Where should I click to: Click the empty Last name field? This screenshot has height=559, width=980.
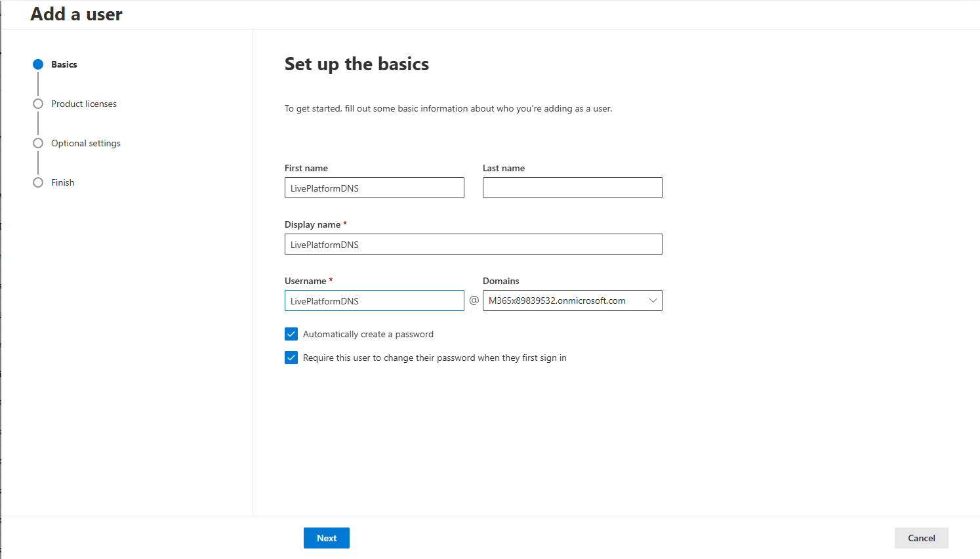(572, 188)
